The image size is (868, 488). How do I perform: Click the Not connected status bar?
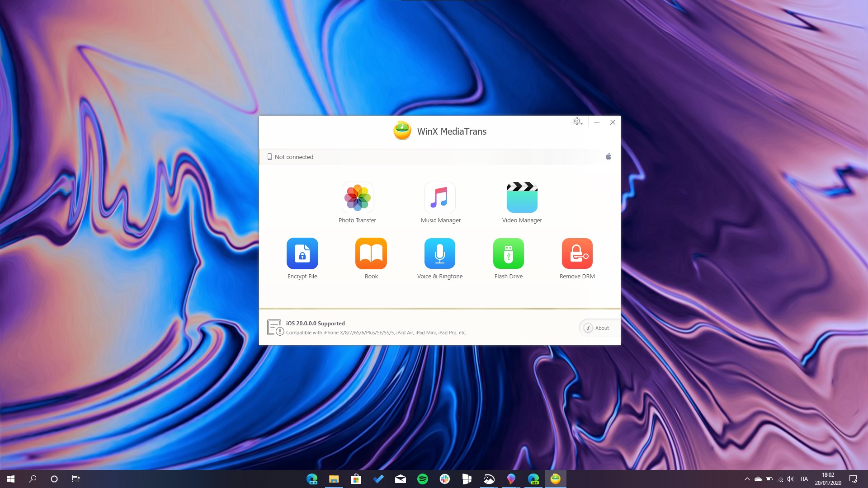(440, 157)
